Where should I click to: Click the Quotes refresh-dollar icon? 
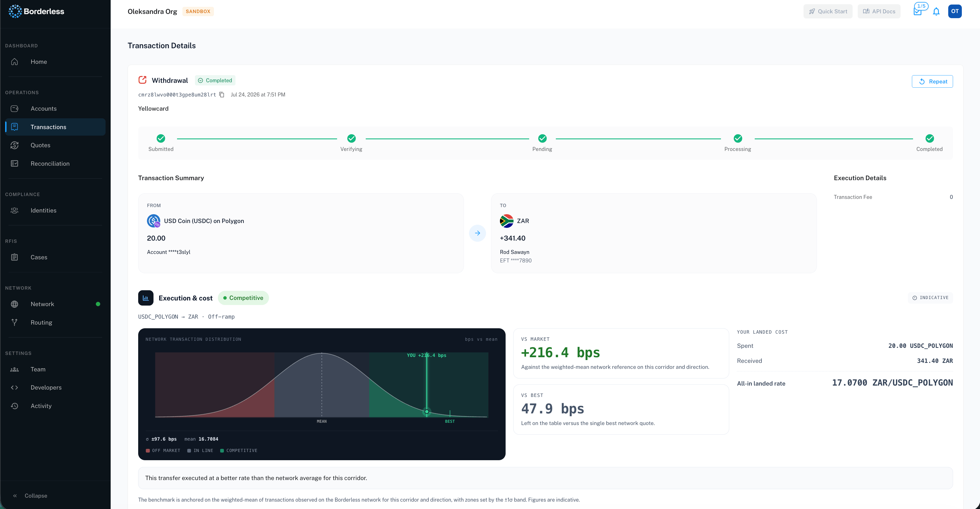(x=14, y=145)
